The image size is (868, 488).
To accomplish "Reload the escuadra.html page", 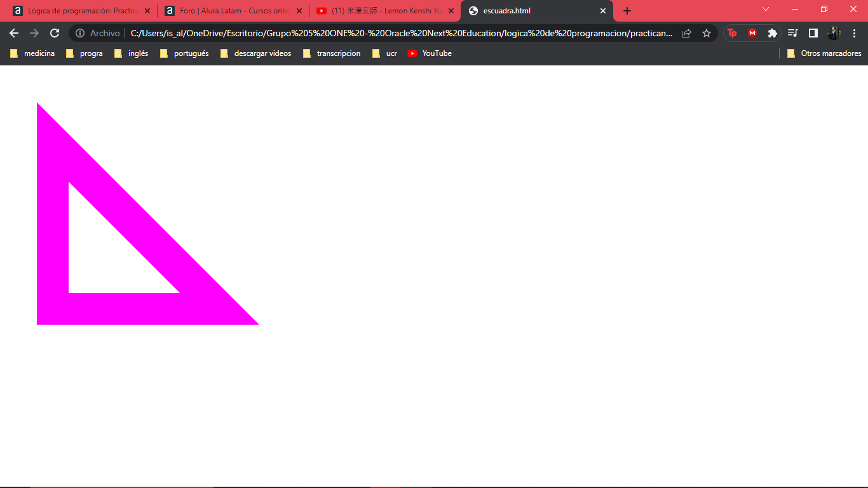I will [55, 33].
